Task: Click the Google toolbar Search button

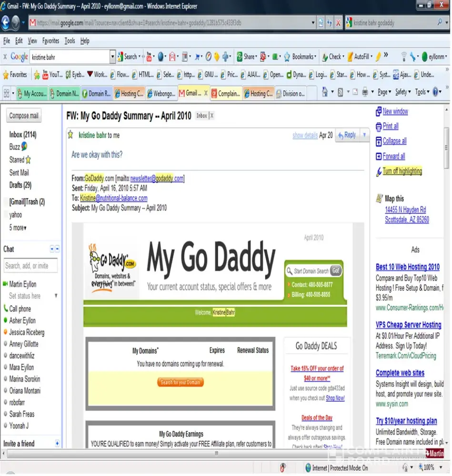Action: click(127, 57)
